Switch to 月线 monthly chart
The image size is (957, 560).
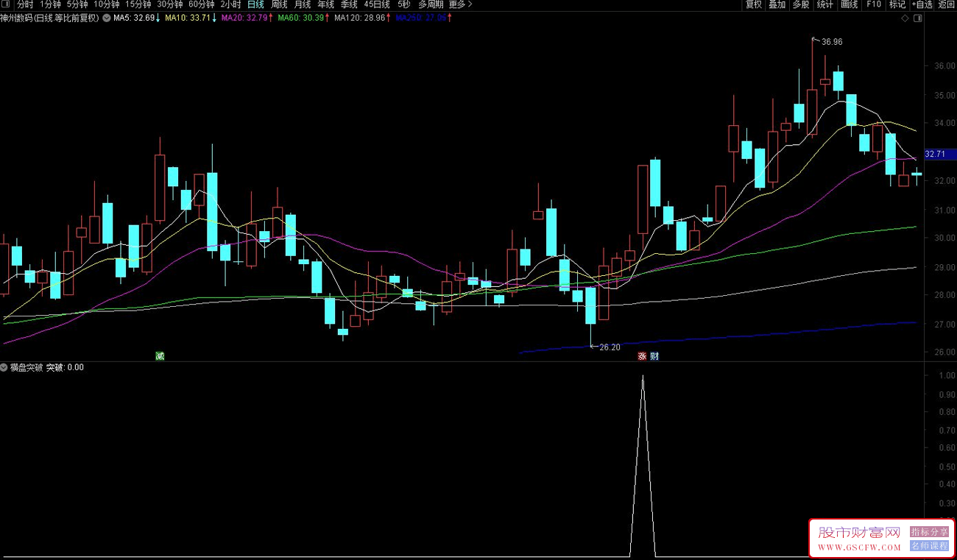[302, 4]
